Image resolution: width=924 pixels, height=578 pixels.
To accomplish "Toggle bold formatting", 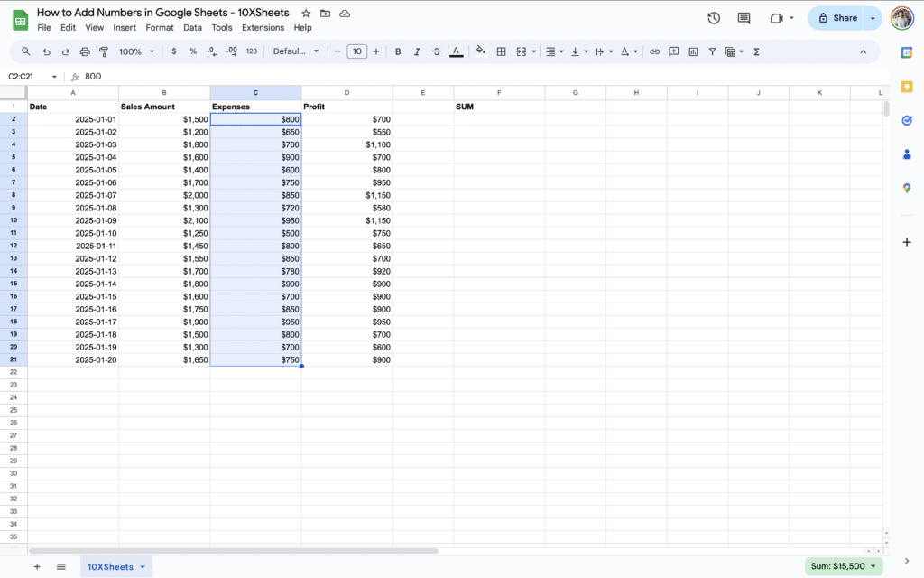I will coord(397,51).
